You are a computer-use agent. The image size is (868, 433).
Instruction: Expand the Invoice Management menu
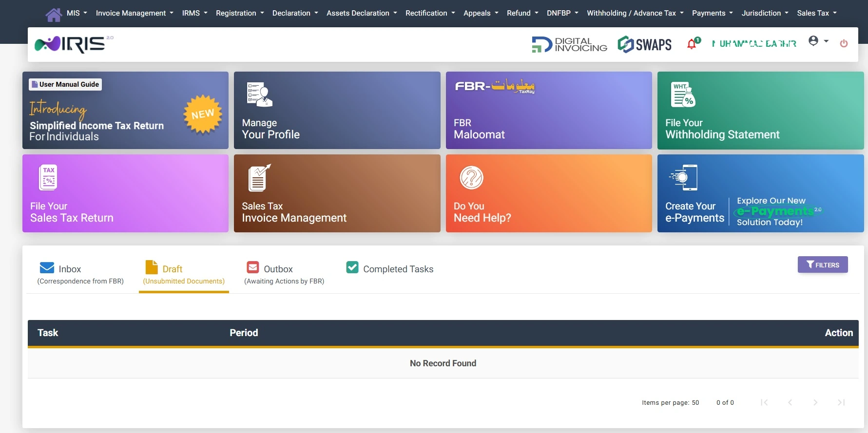[135, 13]
